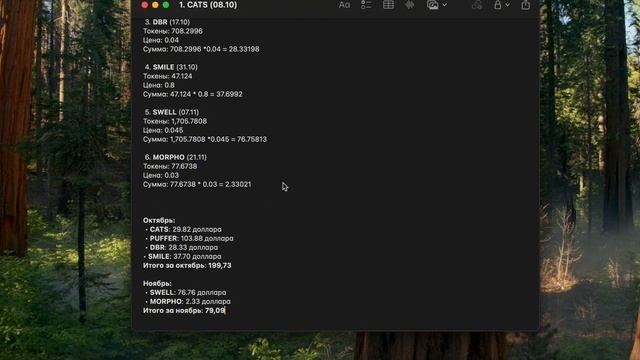Insert a table using the table icon

(388, 5)
